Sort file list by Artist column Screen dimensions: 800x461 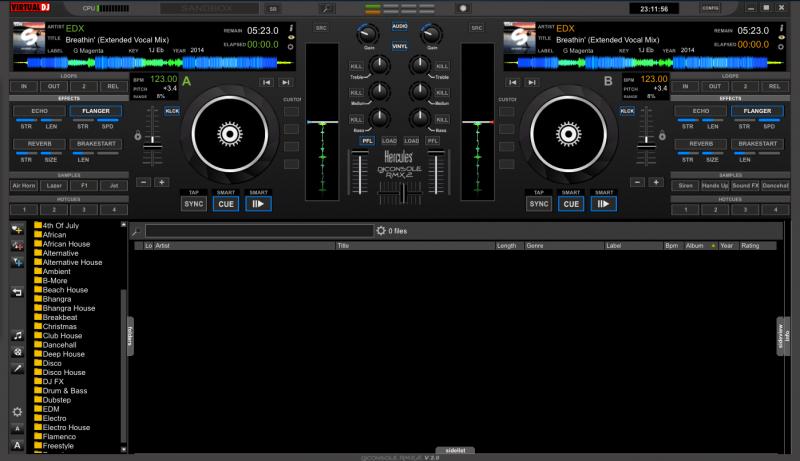tap(244, 246)
